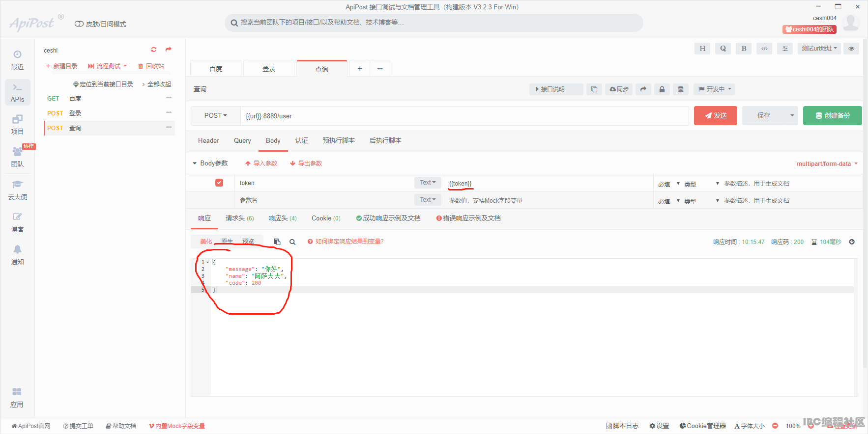
Task: Open the 测试url地址 environment dropdown
Action: [819, 49]
